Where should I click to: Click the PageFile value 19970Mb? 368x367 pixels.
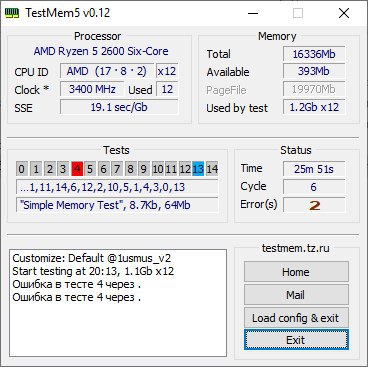(314, 89)
